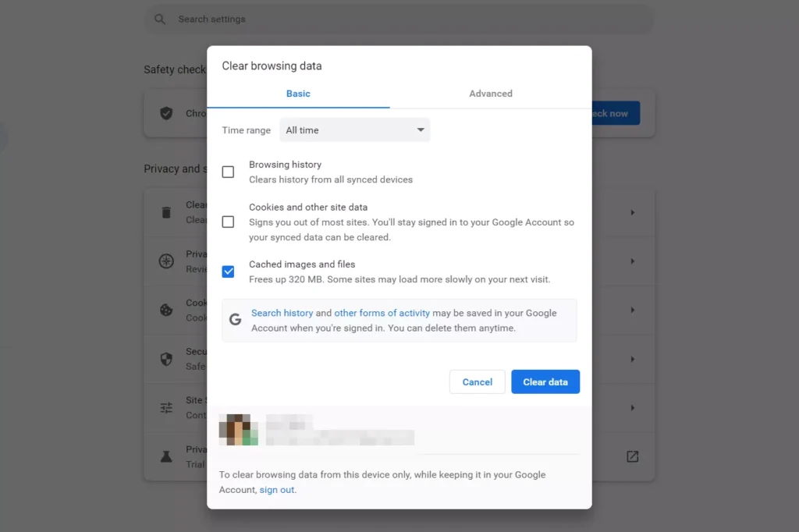
Task: Select the Basic tab
Action: [298, 94]
